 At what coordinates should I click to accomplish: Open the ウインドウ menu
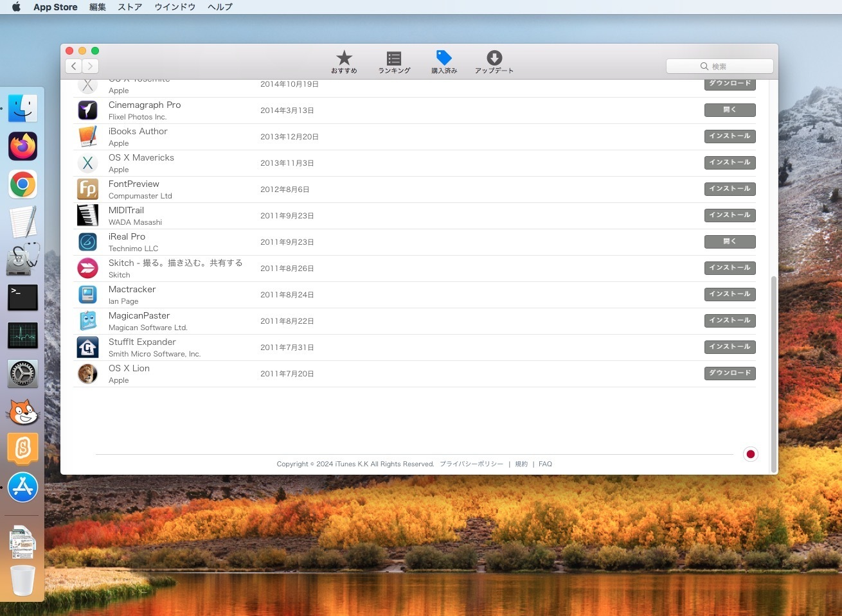point(175,7)
